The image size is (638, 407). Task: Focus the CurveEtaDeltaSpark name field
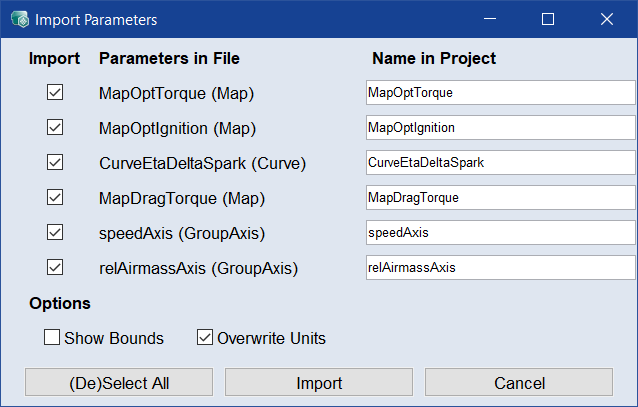click(x=500, y=162)
